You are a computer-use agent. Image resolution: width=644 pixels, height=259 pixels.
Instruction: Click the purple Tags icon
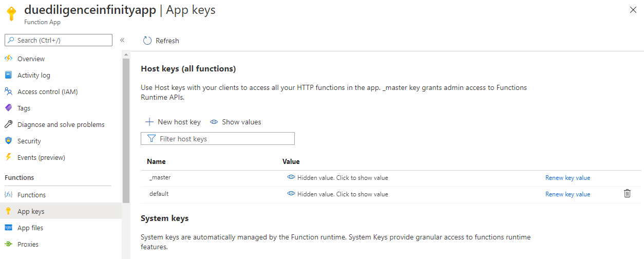click(x=8, y=108)
